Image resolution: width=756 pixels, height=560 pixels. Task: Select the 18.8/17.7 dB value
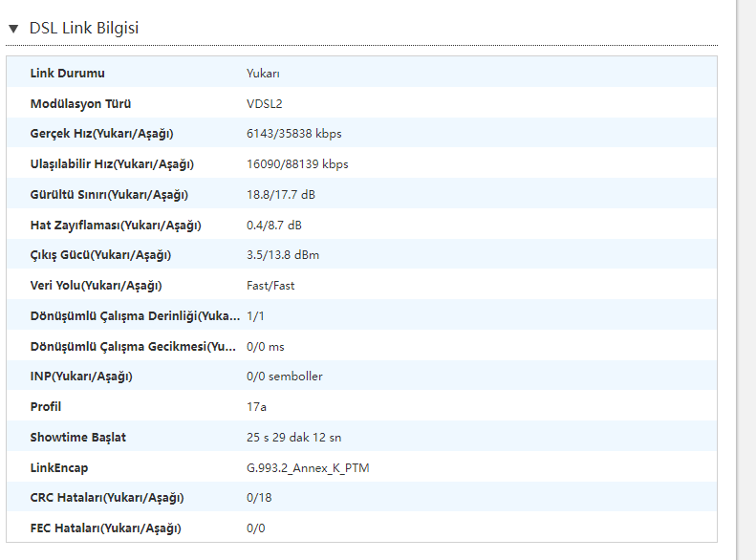[281, 195]
